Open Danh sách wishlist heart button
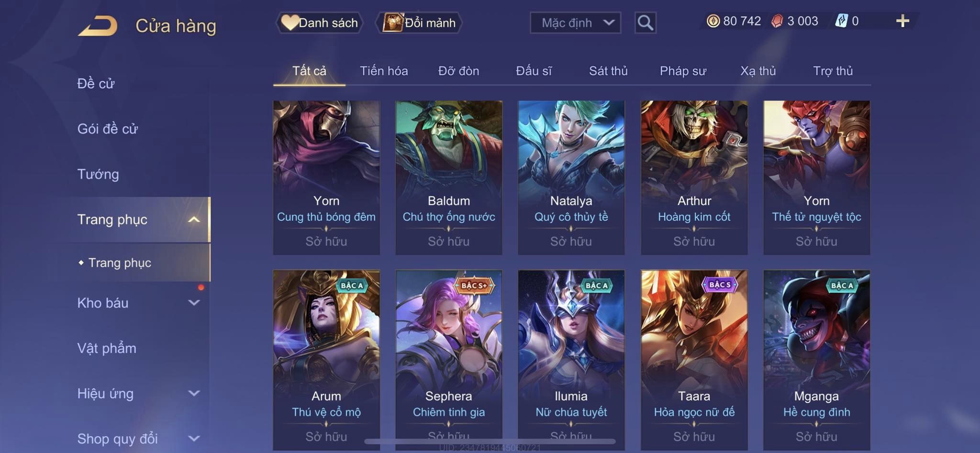The height and width of the screenshot is (453, 980). [x=319, y=23]
